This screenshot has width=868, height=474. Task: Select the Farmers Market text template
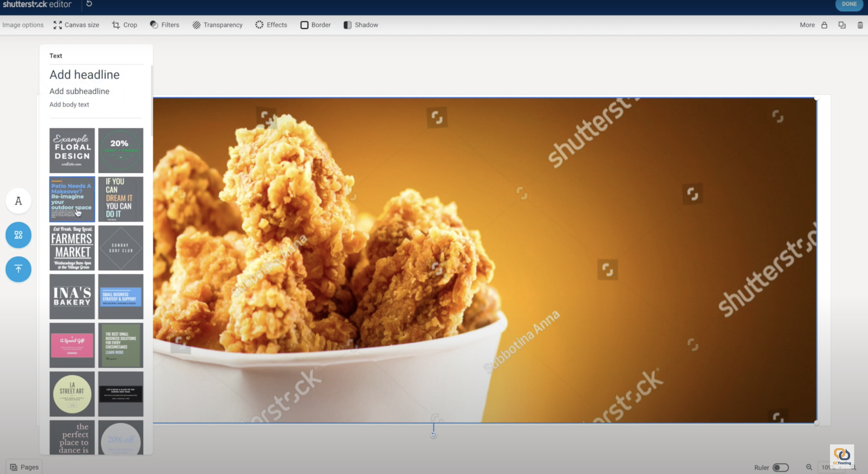coord(72,247)
